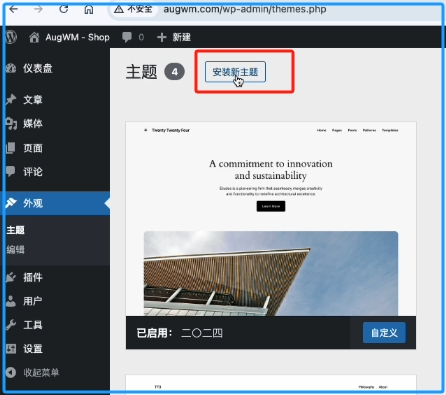Open 用户 users menu
The width and height of the screenshot is (446, 395).
(x=33, y=301)
